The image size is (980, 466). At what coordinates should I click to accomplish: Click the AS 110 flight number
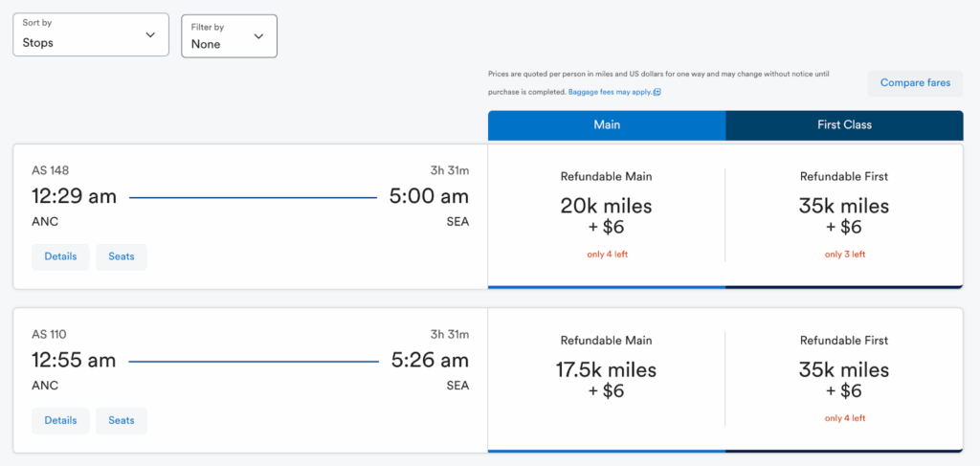[50, 335]
